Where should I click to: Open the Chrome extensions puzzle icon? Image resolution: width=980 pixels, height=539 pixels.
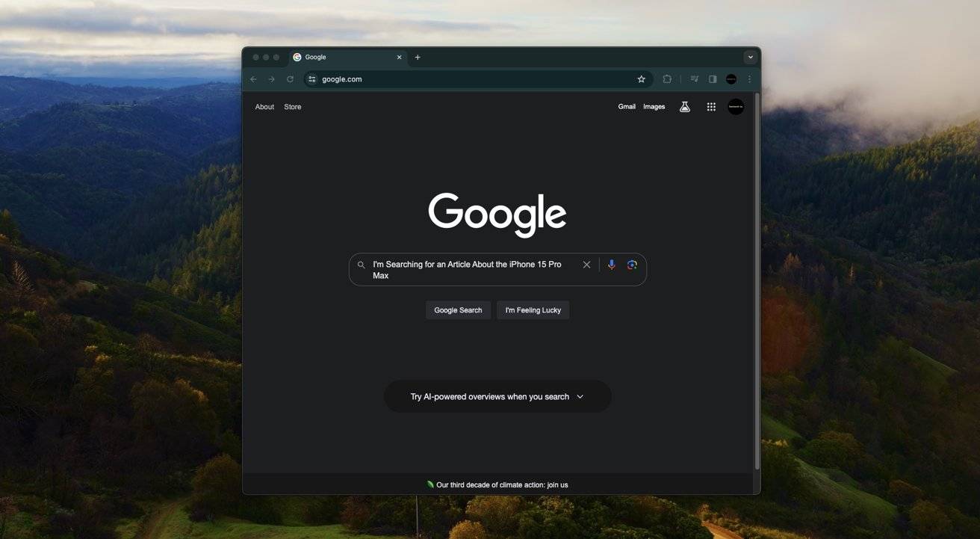click(667, 79)
